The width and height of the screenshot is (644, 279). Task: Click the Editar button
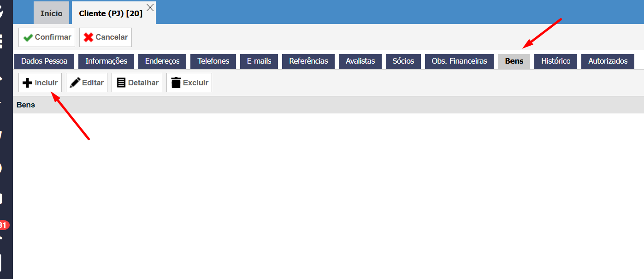point(87,83)
